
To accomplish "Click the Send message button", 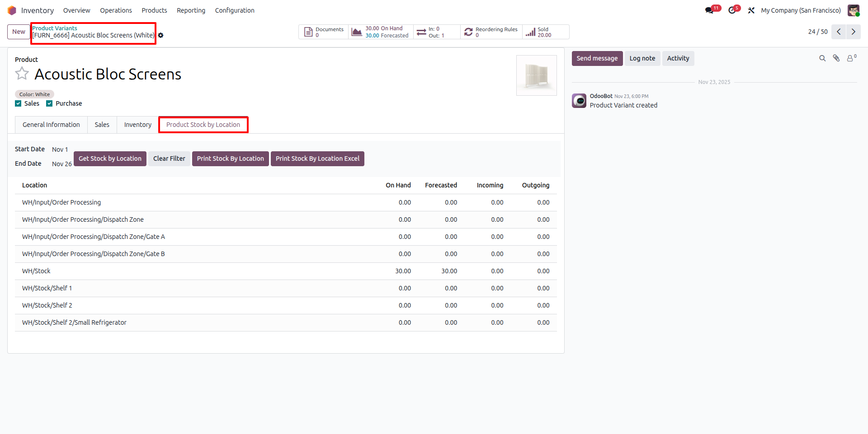I will (x=597, y=58).
